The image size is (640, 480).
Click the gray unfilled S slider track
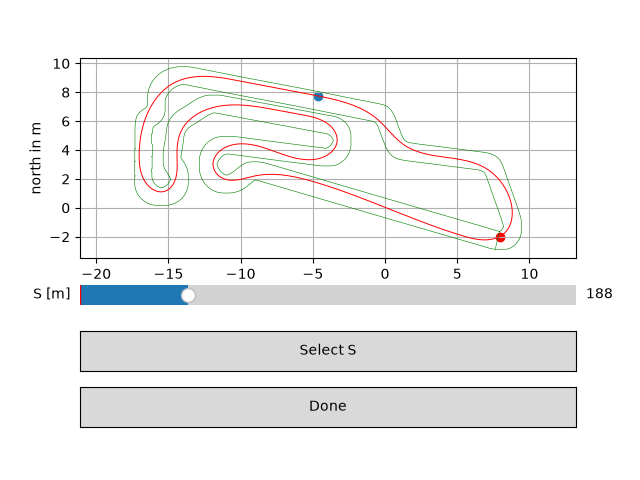click(382, 295)
